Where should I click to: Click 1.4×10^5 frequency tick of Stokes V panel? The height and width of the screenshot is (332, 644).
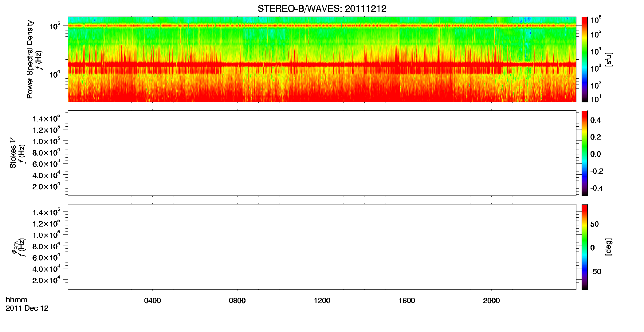tap(46, 118)
